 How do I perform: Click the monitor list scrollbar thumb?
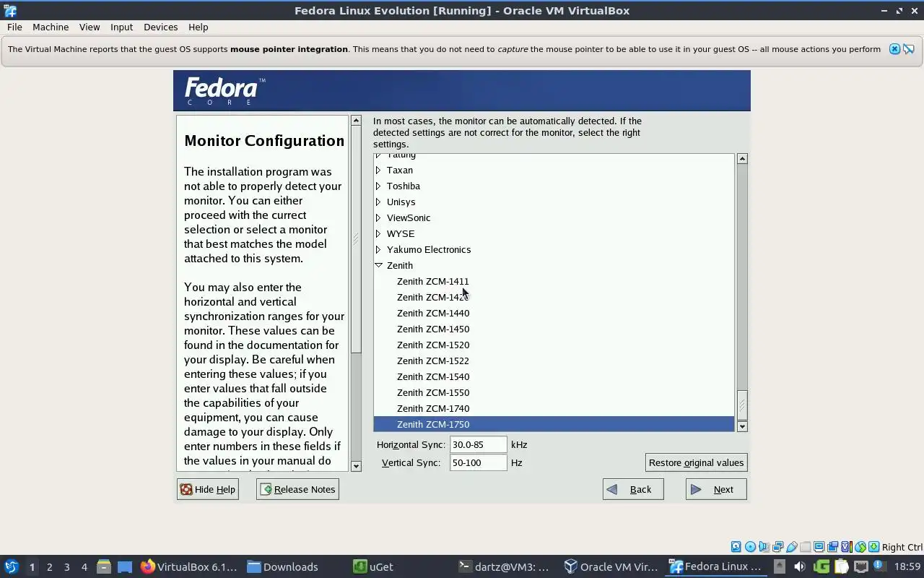pos(742,405)
